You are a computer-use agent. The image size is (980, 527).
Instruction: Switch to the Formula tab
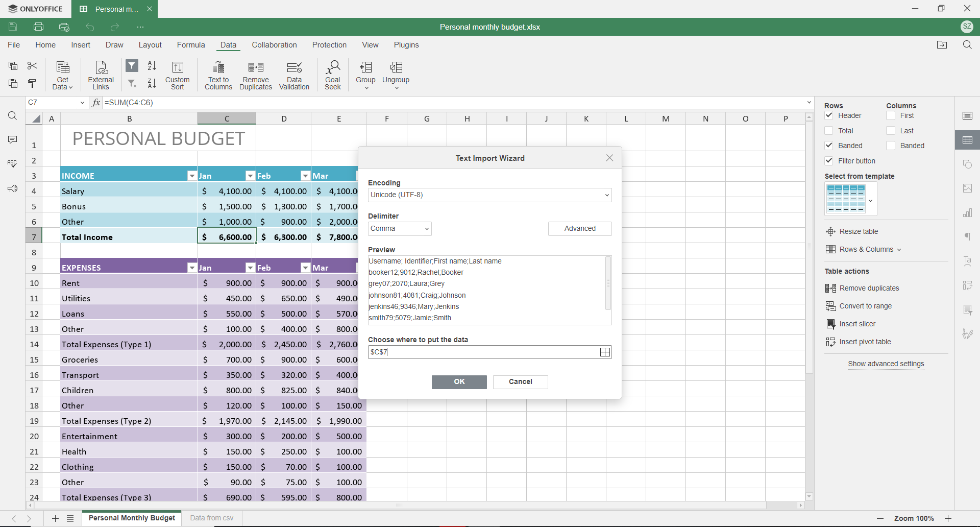click(191, 45)
